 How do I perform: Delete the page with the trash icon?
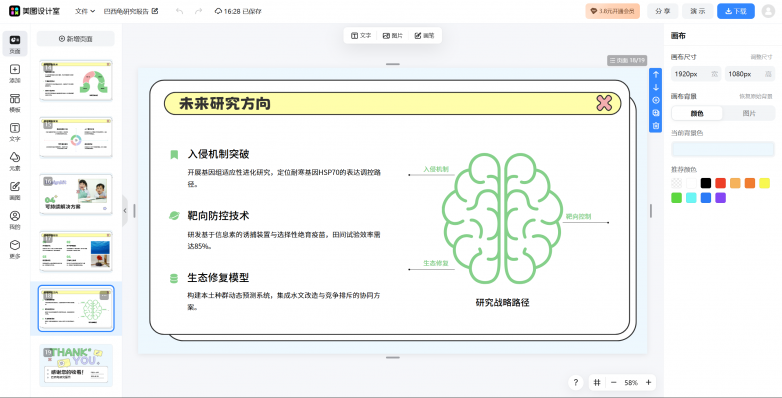[x=656, y=126]
